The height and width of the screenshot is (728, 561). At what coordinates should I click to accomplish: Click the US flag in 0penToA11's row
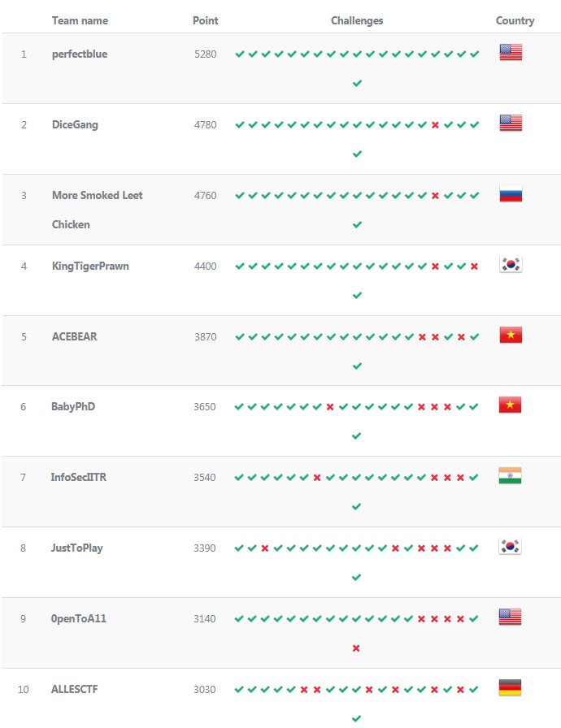click(510, 617)
